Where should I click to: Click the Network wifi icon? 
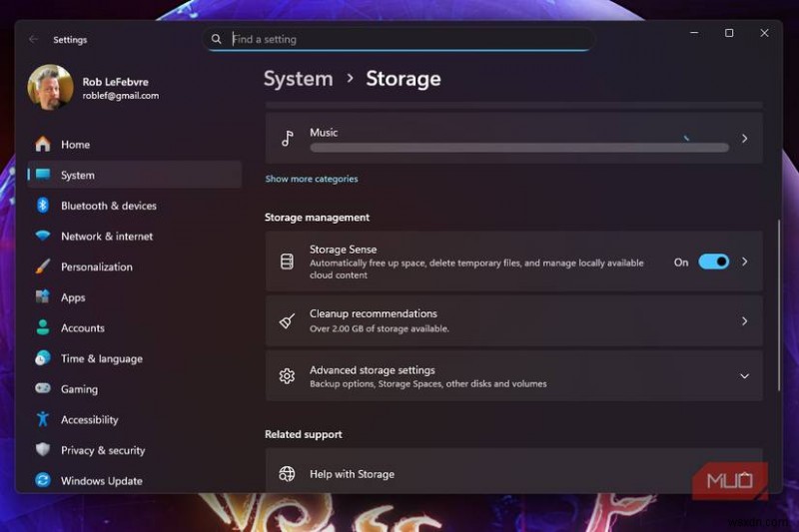[43, 236]
